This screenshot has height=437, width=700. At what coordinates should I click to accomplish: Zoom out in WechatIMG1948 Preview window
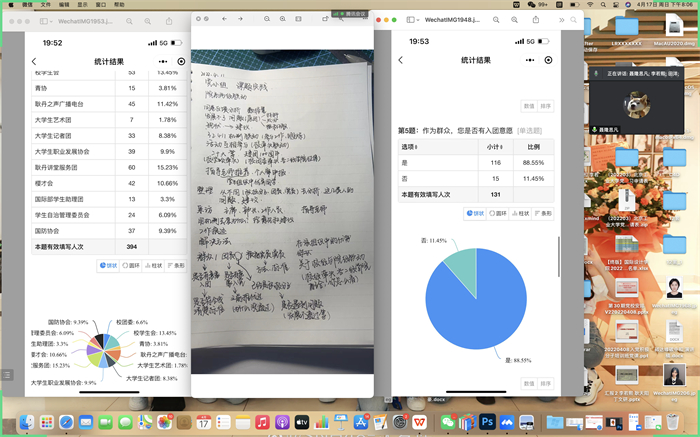coord(496,20)
